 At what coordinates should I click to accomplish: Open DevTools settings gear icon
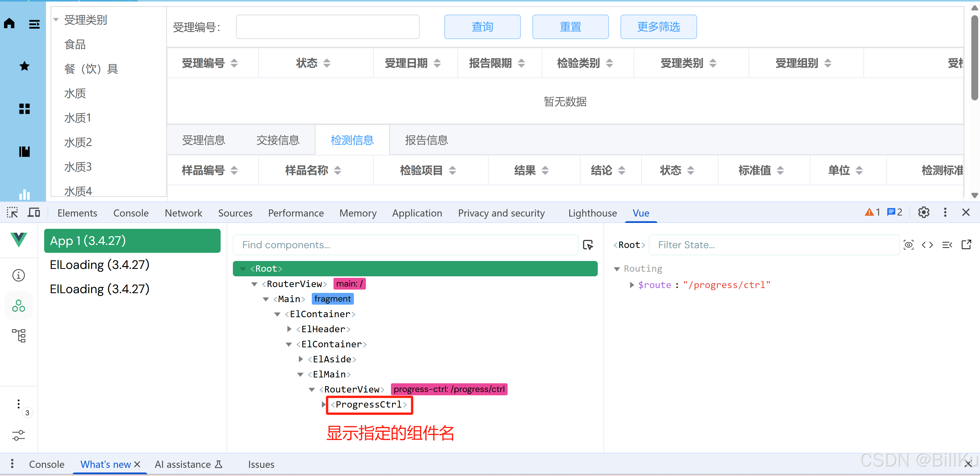pyautogui.click(x=923, y=212)
